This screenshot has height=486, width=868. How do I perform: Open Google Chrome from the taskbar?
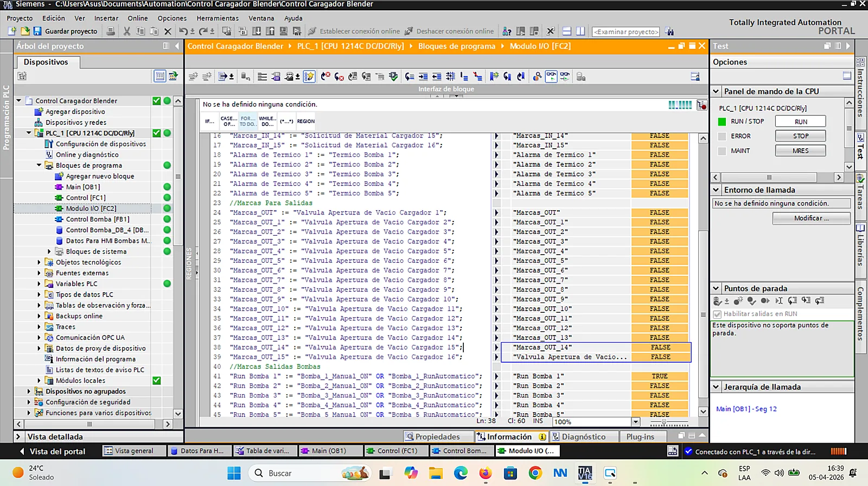tap(535, 473)
